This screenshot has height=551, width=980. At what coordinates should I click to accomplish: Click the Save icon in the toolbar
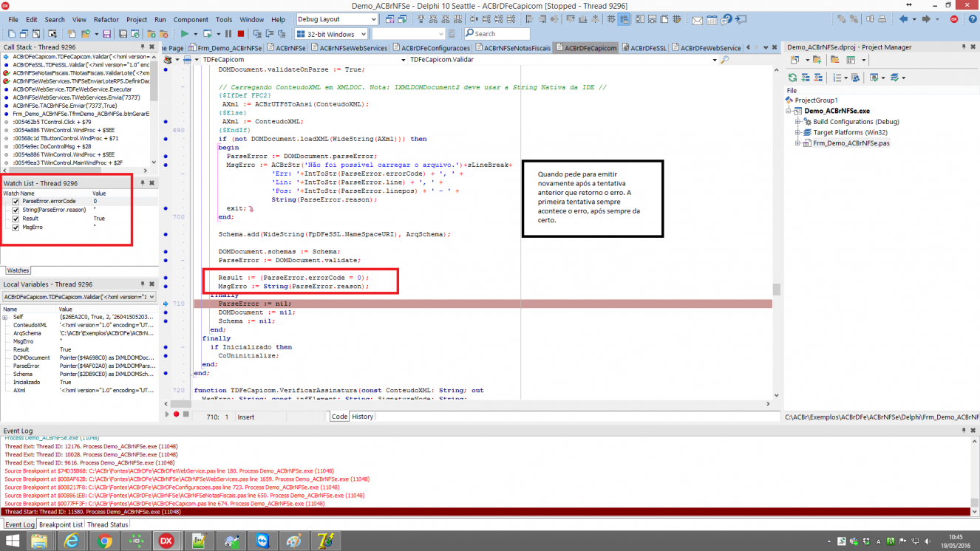(106, 34)
